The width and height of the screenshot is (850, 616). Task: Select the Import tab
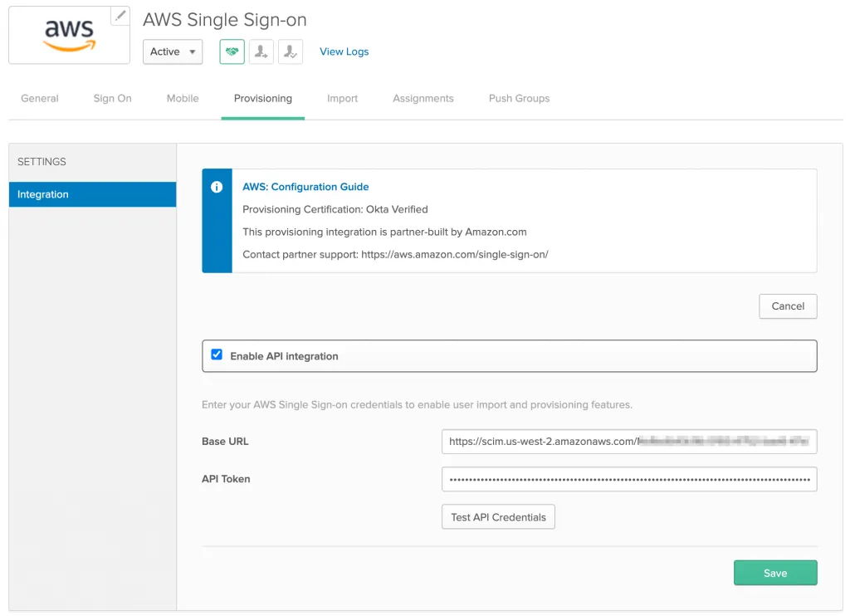(x=342, y=98)
